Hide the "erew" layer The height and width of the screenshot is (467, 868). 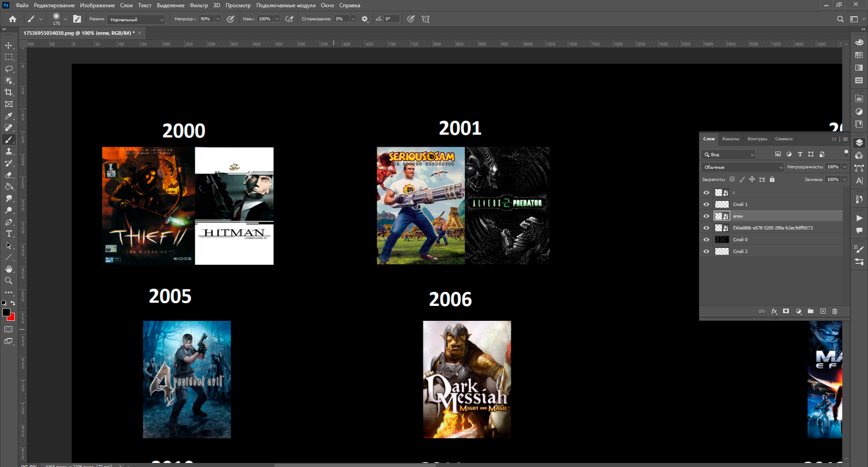click(x=706, y=216)
